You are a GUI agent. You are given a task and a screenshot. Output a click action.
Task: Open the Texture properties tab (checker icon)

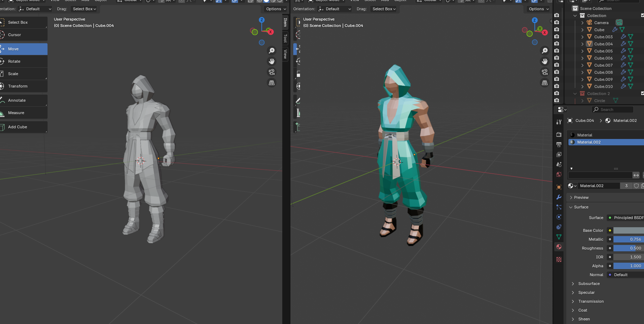pyautogui.click(x=559, y=259)
